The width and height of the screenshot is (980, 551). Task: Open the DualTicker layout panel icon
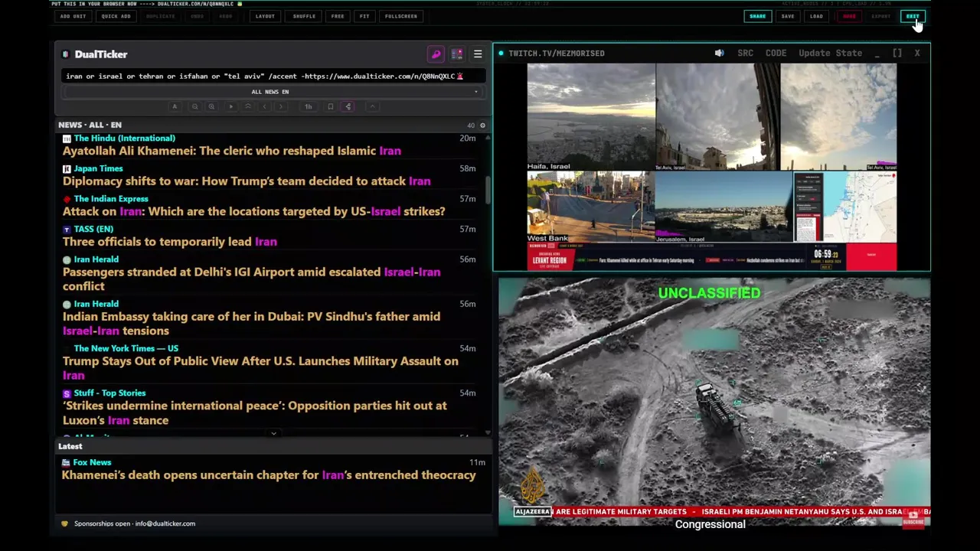pyautogui.click(x=457, y=54)
